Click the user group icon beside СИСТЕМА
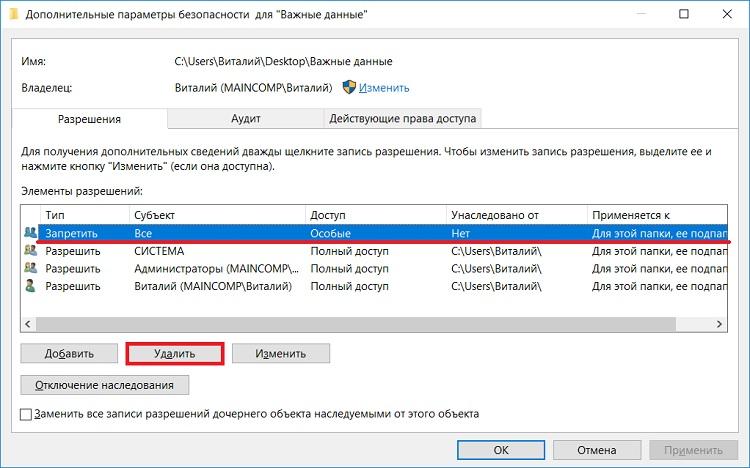Screen dimensions: 750x468 [x=30, y=250]
